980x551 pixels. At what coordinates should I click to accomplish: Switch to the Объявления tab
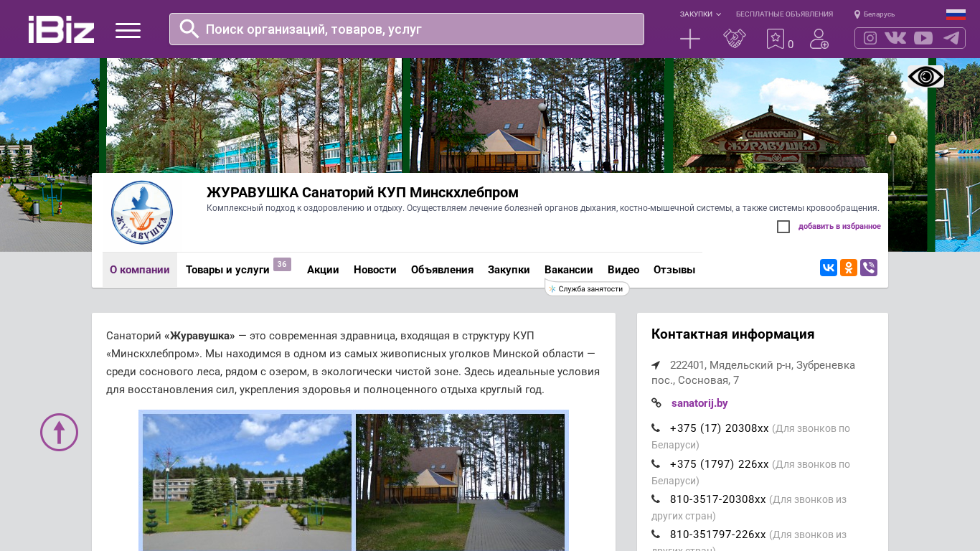click(x=442, y=270)
